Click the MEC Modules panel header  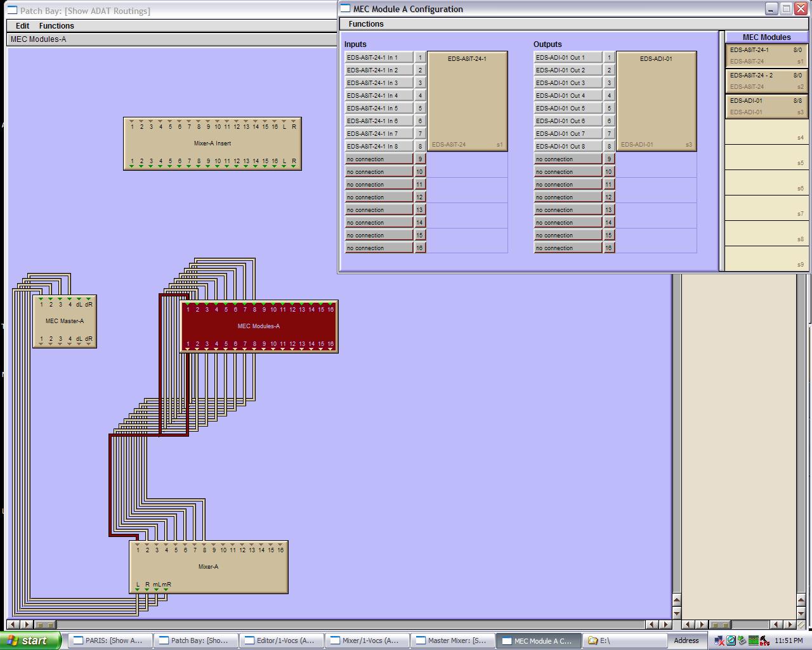(766, 37)
